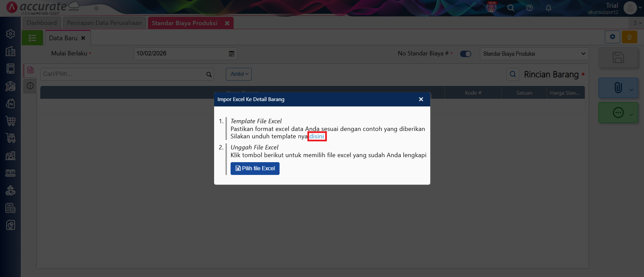Open the Standar Biaya Produksi dropdown
The width and height of the screenshot is (644, 277).
[x=534, y=54]
